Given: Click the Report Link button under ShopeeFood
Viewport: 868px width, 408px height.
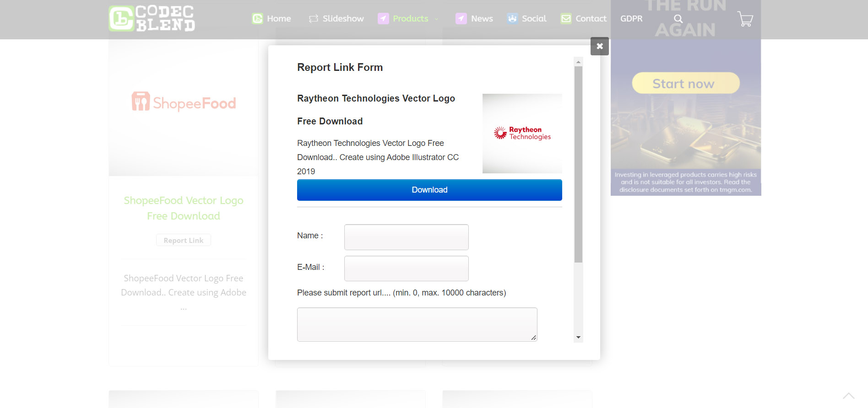Looking at the screenshot, I should point(183,240).
